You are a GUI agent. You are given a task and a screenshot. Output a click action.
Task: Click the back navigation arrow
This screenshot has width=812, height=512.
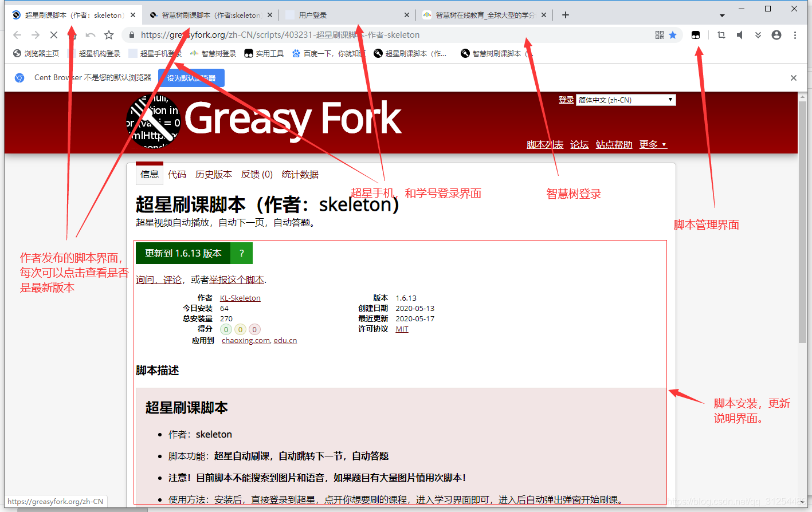click(x=17, y=35)
